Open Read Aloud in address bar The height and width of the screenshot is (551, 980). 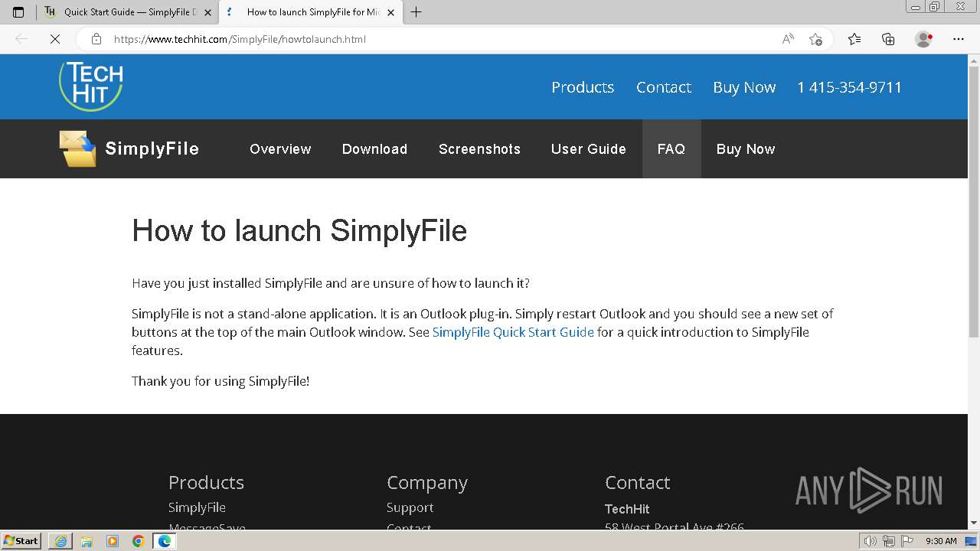point(788,39)
